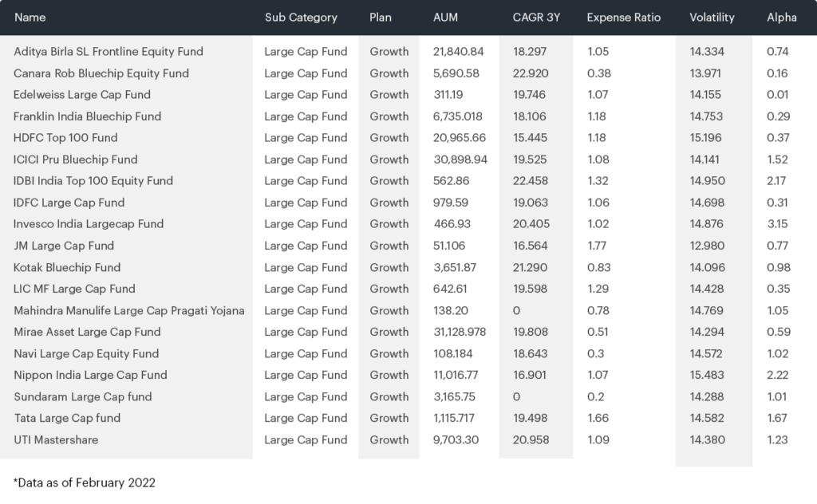The width and height of the screenshot is (817, 504).
Task: Click the AUM column header
Action: point(445,18)
